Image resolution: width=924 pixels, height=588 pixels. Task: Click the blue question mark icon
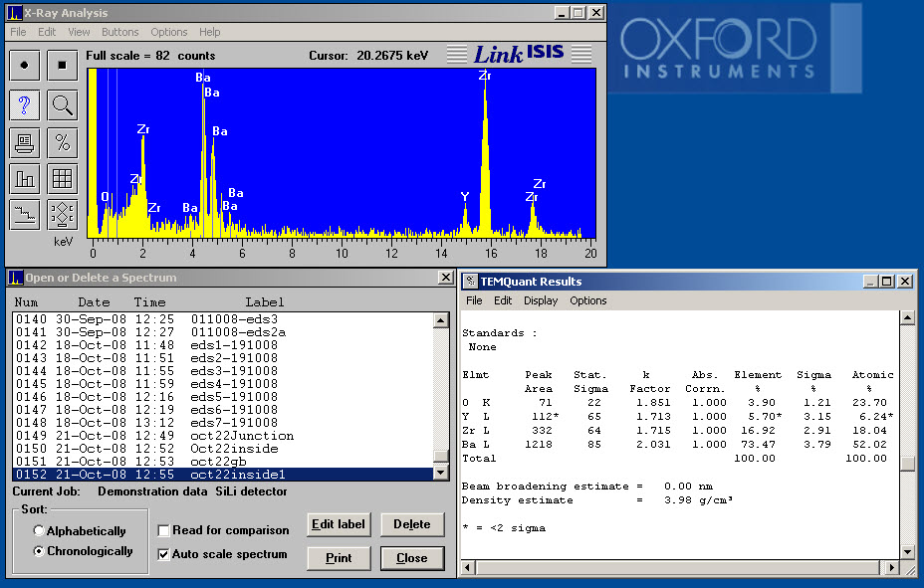click(x=24, y=105)
